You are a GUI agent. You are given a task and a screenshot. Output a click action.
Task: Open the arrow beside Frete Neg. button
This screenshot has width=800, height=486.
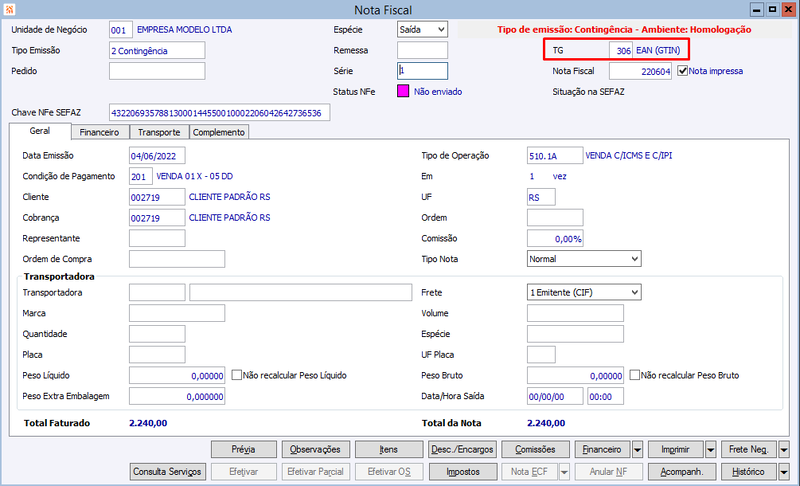click(x=784, y=450)
